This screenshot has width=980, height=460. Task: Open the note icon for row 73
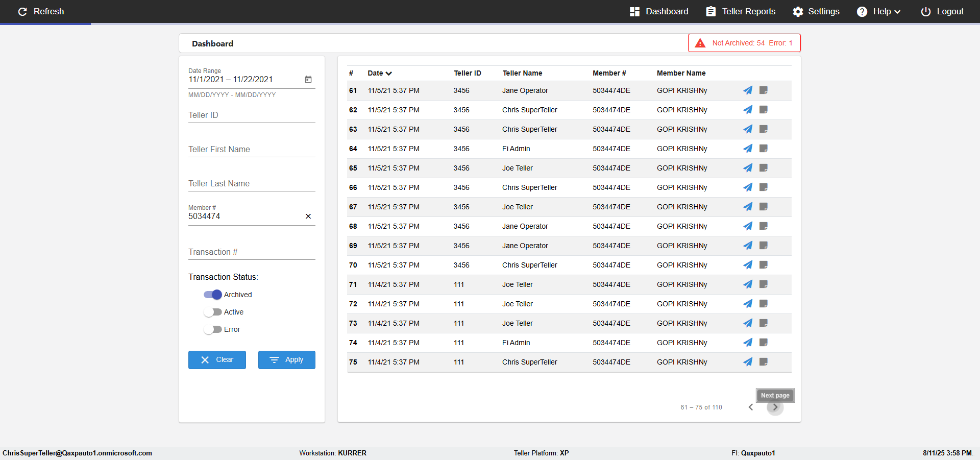coord(764,323)
